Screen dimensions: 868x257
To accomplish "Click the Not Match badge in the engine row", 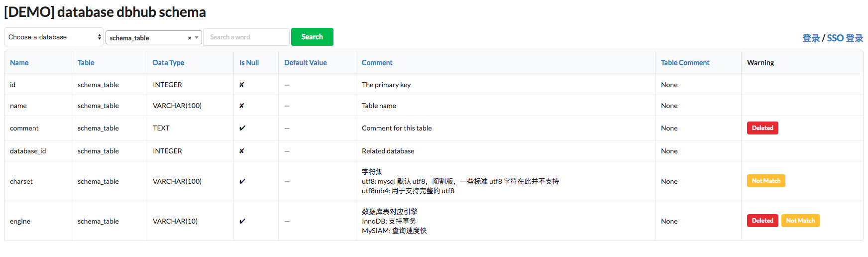I will pyautogui.click(x=800, y=221).
